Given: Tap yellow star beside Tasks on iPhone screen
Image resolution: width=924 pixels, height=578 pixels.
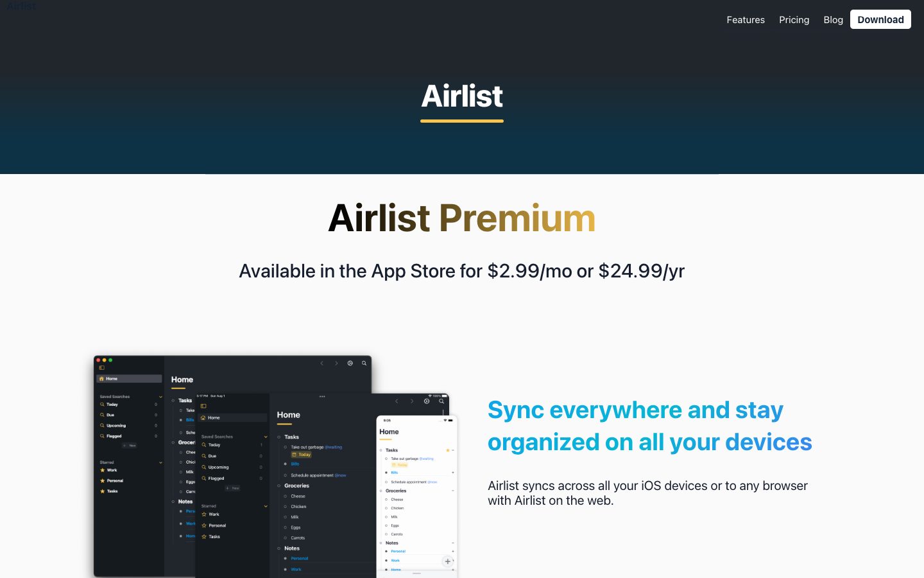Looking at the screenshot, I should [x=447, y=450].
